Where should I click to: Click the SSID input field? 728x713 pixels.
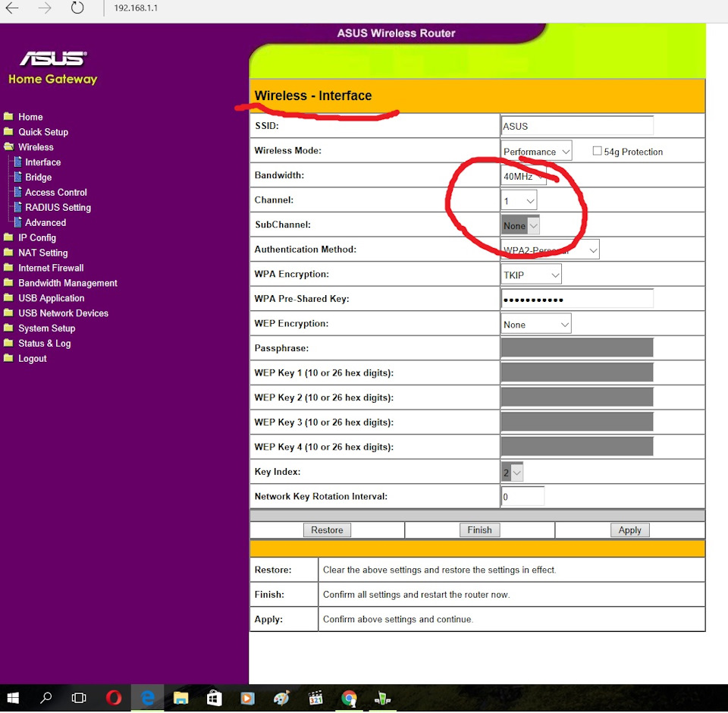tap(577, 126)
